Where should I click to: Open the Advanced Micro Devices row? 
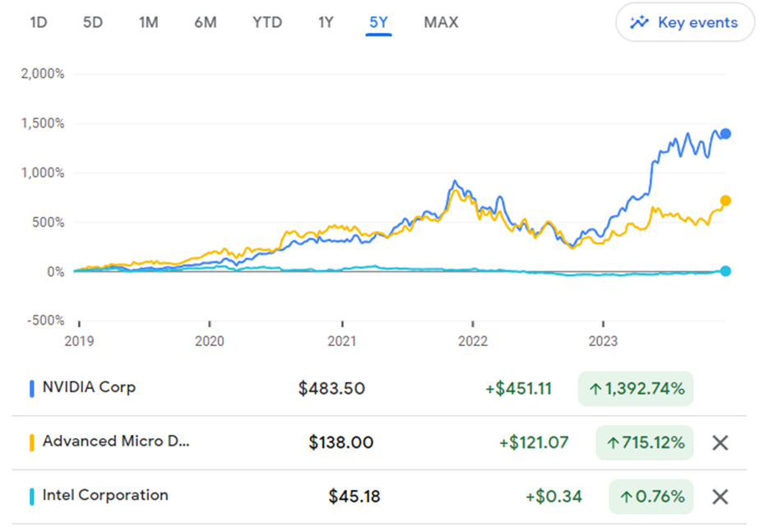[x=115, y=442]
